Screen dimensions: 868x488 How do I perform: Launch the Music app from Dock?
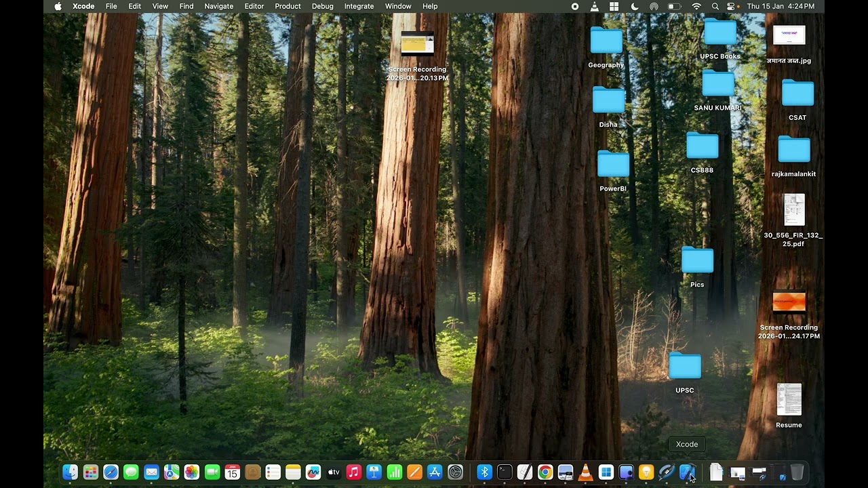click(x=354, y=472)
